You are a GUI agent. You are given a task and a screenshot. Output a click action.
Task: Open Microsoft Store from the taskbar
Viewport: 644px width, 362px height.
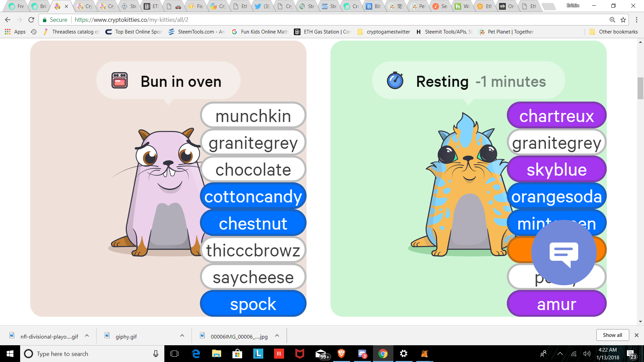(237, 354)
